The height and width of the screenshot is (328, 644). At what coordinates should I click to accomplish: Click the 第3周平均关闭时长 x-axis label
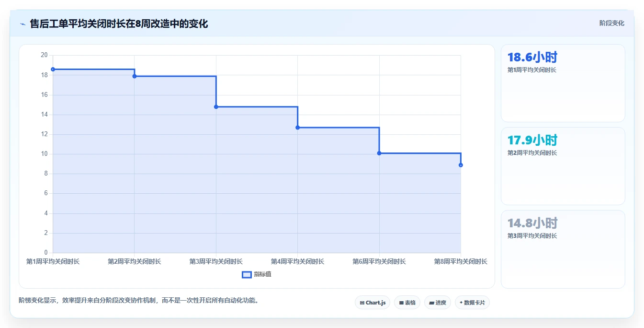point(216,261)
